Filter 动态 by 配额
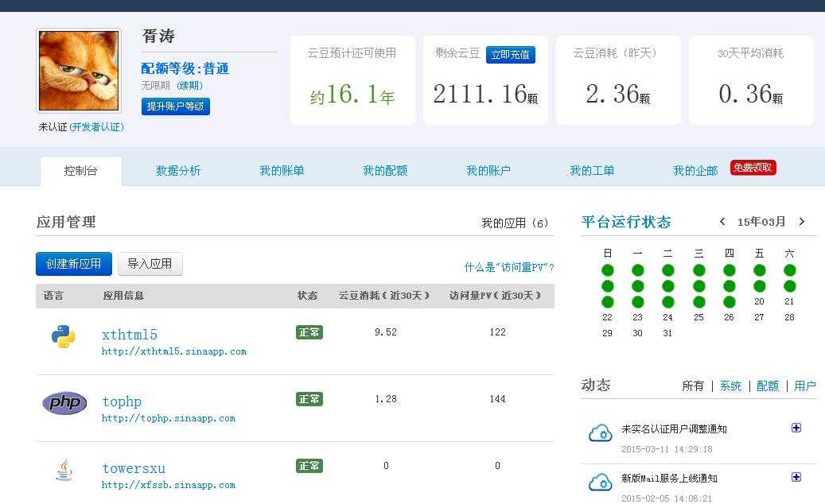 (768, 386)
